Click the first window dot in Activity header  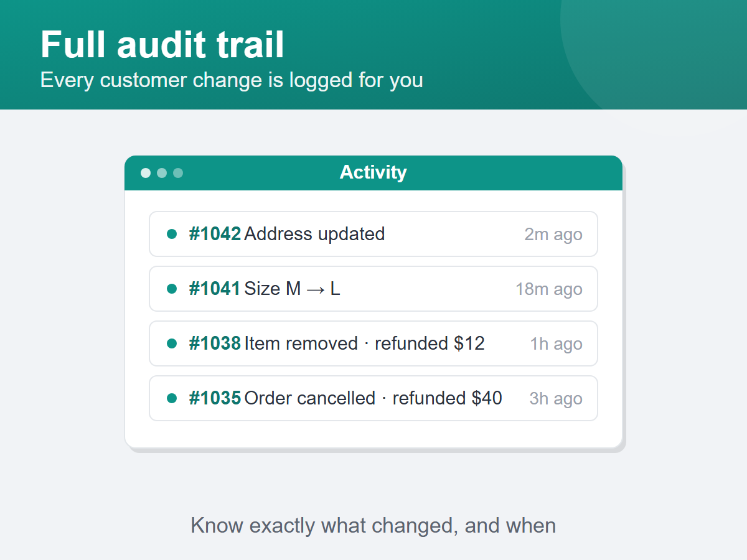[x=146, y=172]
